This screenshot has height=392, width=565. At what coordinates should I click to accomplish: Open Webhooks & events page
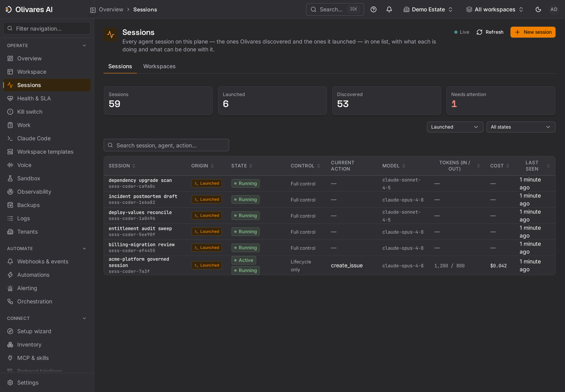(x=47, y=262)
